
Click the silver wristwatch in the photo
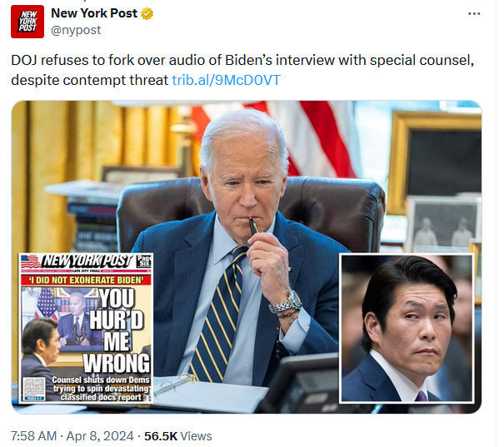point(286,303)
